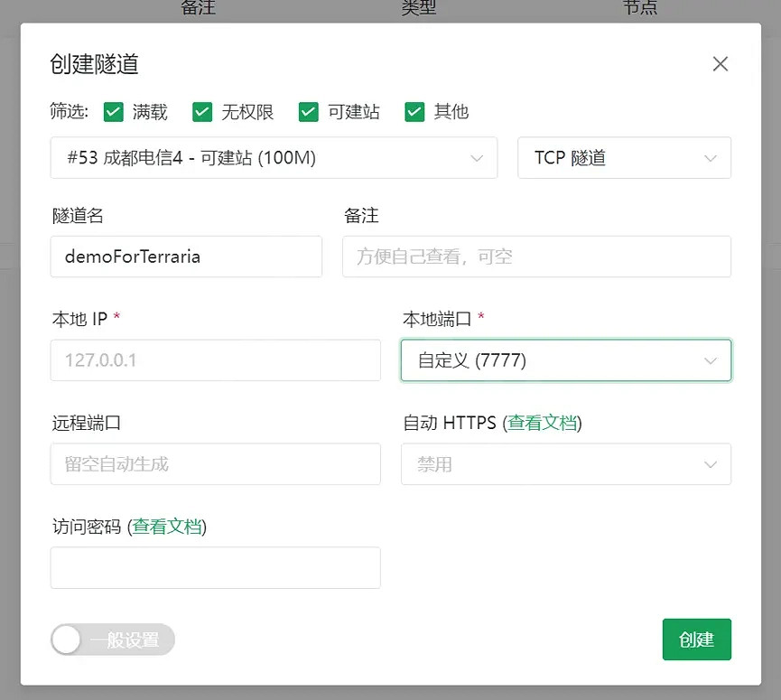Click the 创建 button to create tunnel
781x700 pixels.
[x=696, y=639]
